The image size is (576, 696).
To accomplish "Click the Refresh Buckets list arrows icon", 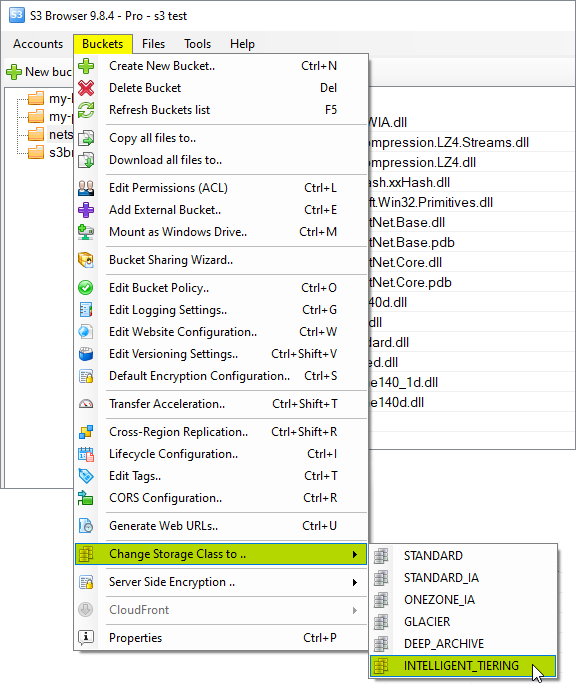I will point(86,110).
